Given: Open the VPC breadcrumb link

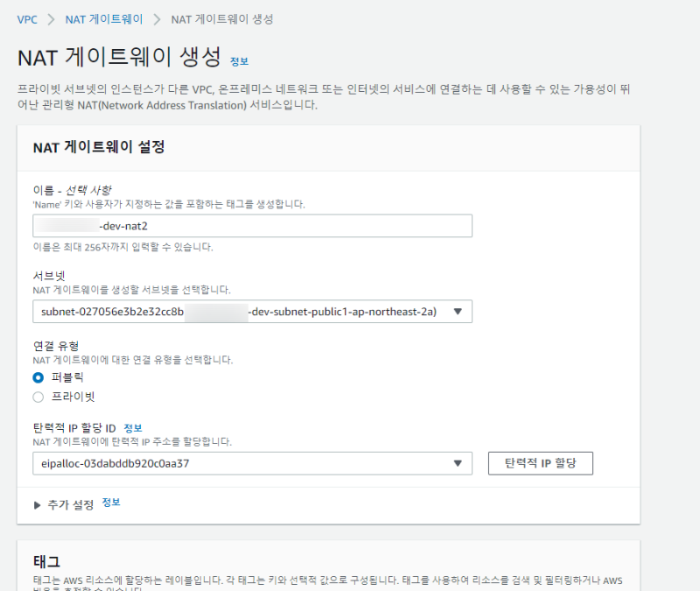Looking at the screenshot, I should tap(27, 18).
